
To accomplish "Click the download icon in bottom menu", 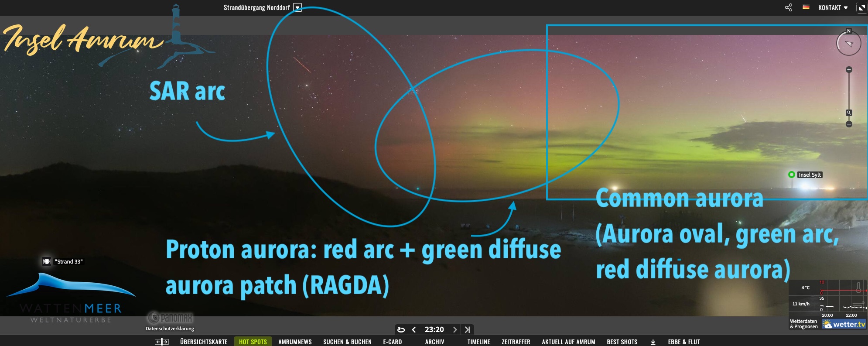I will [x=653, y=342].
